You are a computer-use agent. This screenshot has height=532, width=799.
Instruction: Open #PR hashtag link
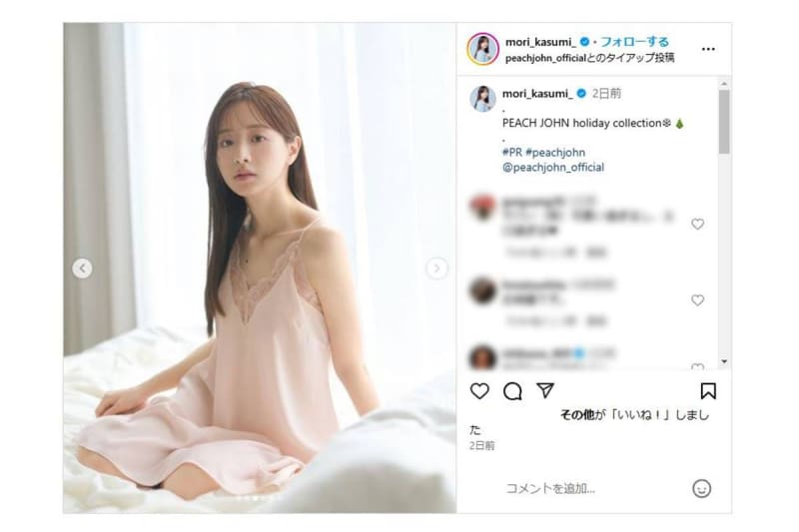coord(512,153)
